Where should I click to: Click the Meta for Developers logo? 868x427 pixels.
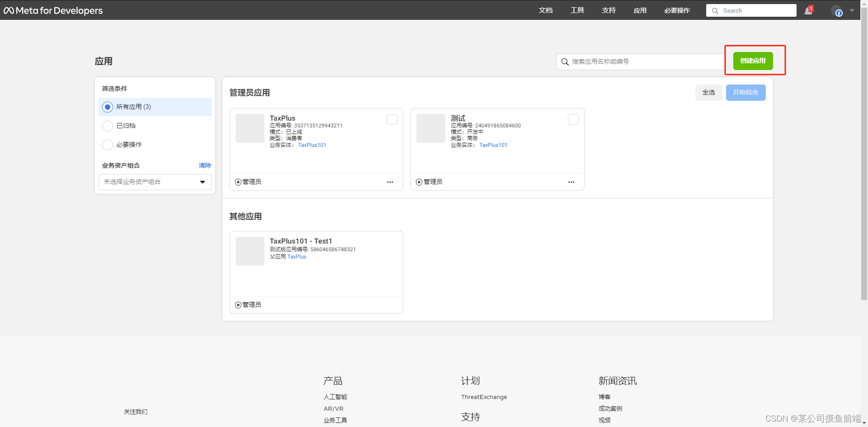pyautogui.click(x=53, y=10)
